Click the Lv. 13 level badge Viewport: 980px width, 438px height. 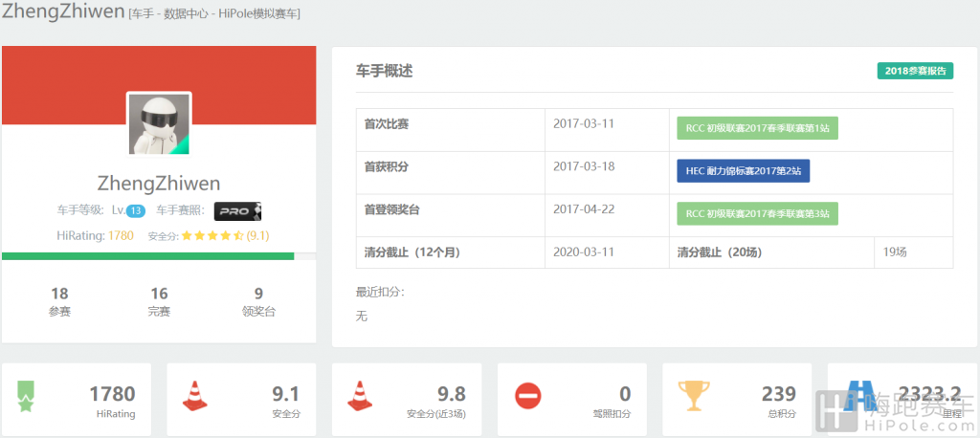(136, 211)
